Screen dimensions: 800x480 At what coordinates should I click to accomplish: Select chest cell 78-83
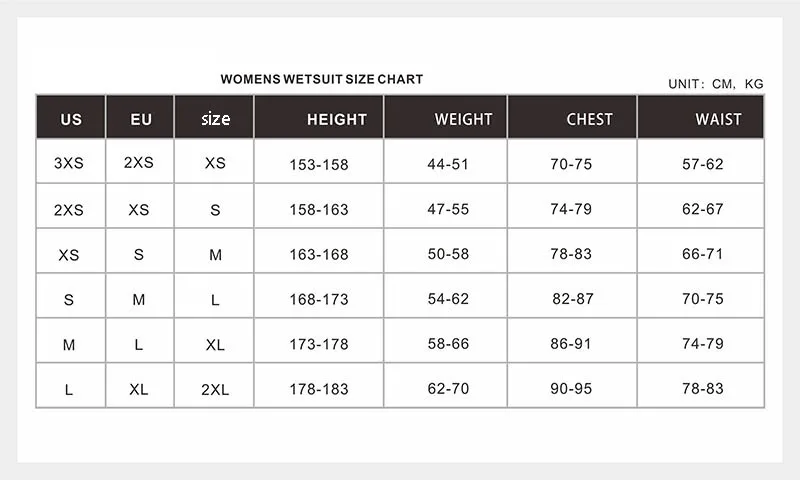tap(572, 251)
